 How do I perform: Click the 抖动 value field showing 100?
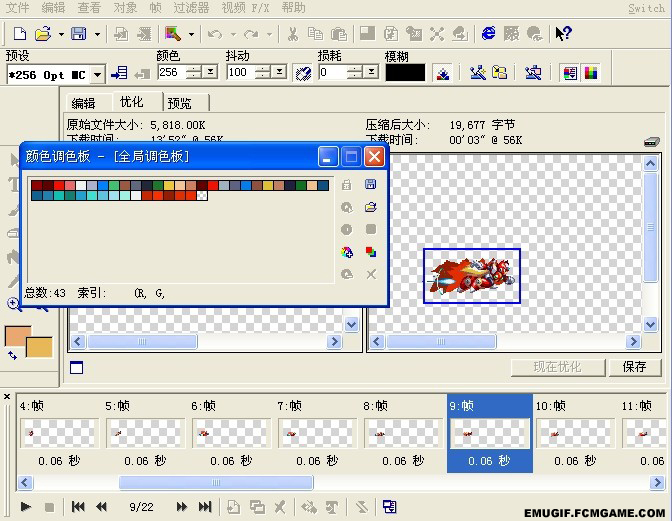(241, 72)
